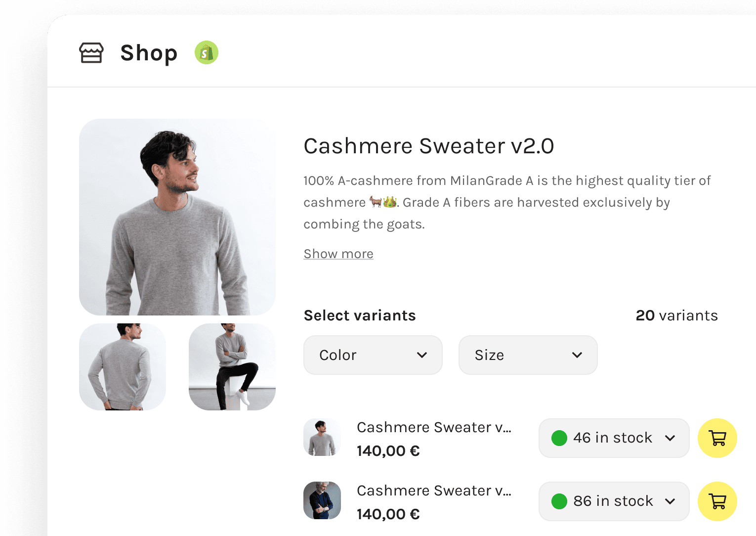Click the green Shopify bag logo
The width and height of the screenshot is (756, 536).
point(207,52)
